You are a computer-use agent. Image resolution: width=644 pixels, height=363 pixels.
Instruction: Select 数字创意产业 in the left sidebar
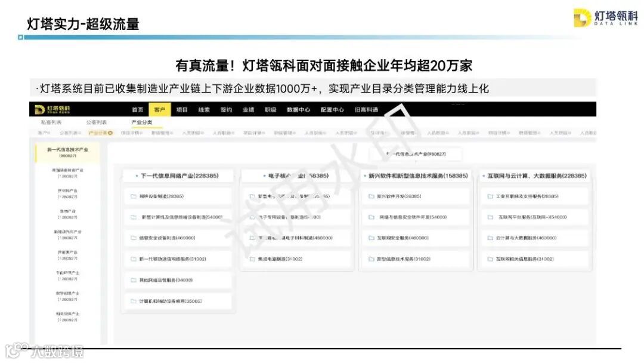tap(68, 296)
